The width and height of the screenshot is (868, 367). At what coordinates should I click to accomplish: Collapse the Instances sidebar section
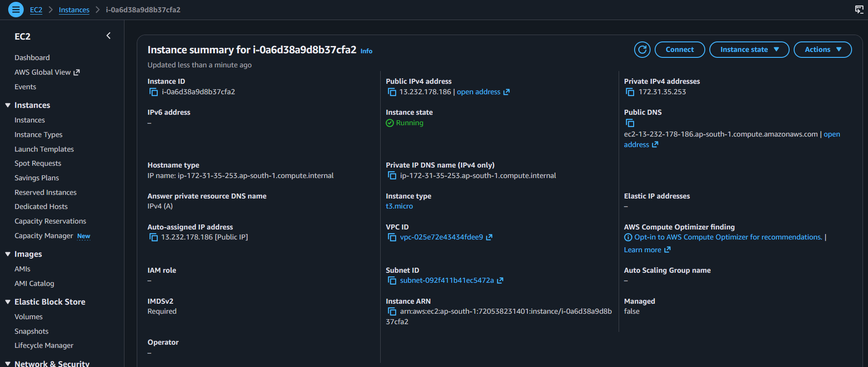click(8, 105)
